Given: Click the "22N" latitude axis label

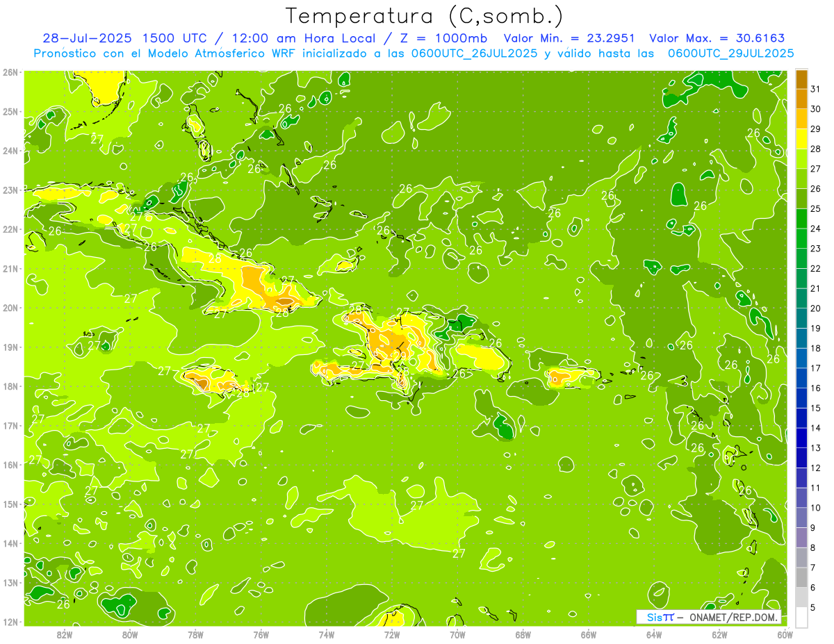Looking at the screenshot, I should point(10,229).
